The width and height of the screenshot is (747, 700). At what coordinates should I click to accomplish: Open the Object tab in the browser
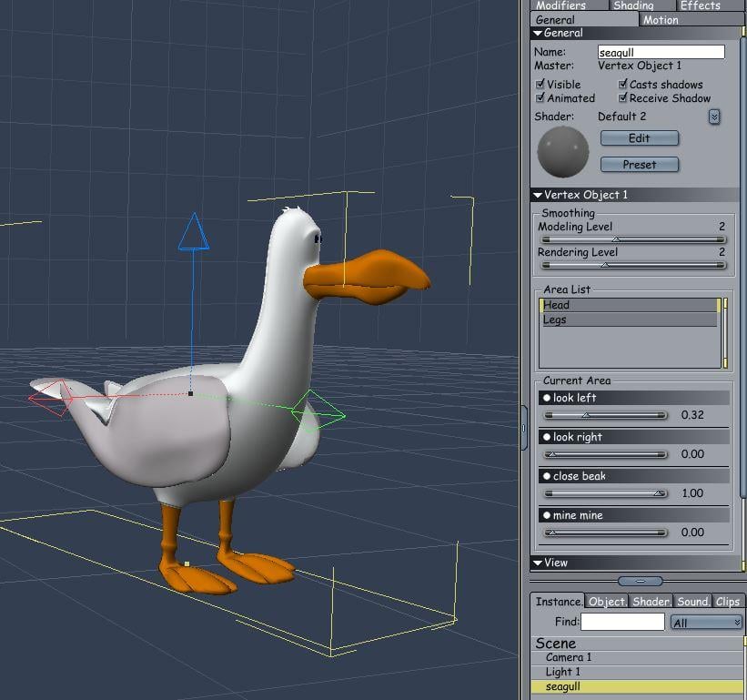coord(607,602)
